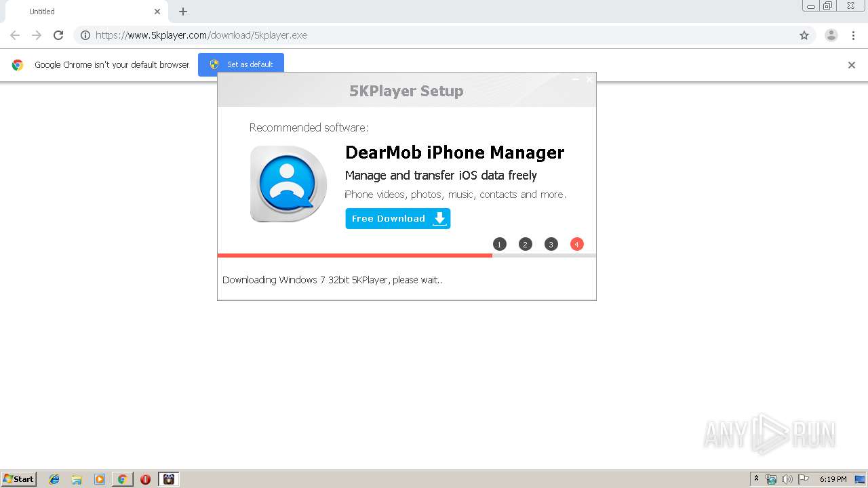Screen dimensions: 868x488
Task: Click the 5KPlayer Setup title bar
Action: tap(407, 90)
